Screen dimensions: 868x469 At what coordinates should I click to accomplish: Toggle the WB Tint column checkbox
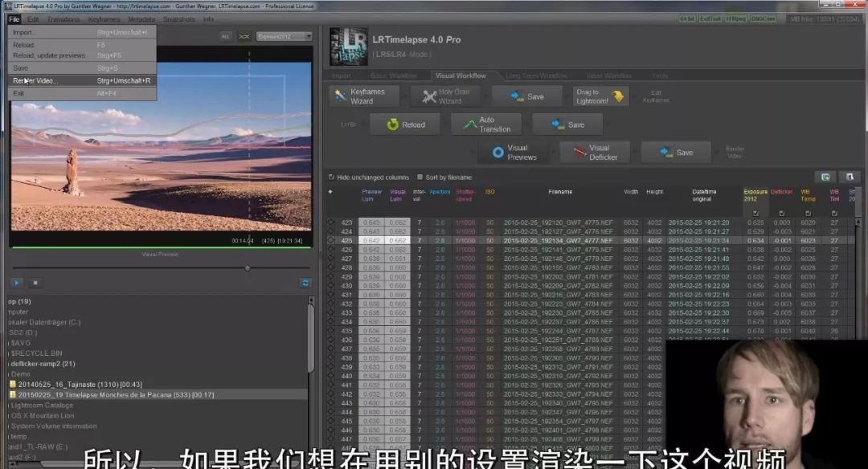[x=834, y=213]
